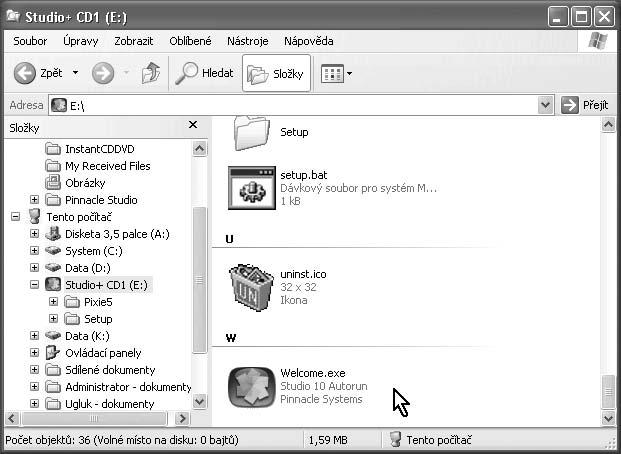Select the uninst.ico trash icon
Viewport: 621px width, 454px height.
coord(251,287)
